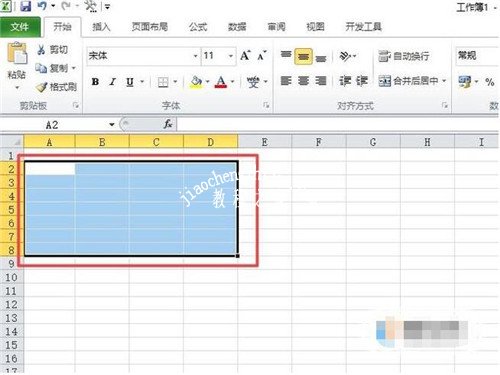Click the 粘贴 paste clipboard icon
500x375 pixels.
tap(17, 53)
